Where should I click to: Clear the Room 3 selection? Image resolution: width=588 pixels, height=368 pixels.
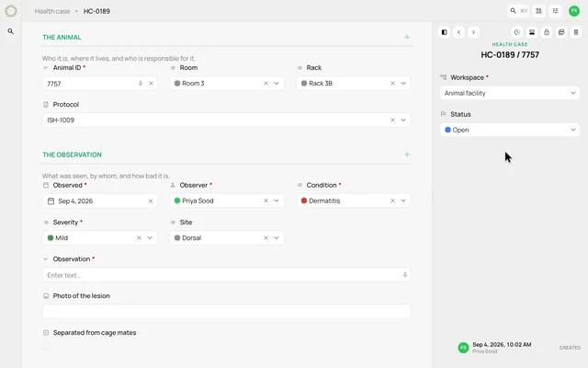[x=266, y=84]
